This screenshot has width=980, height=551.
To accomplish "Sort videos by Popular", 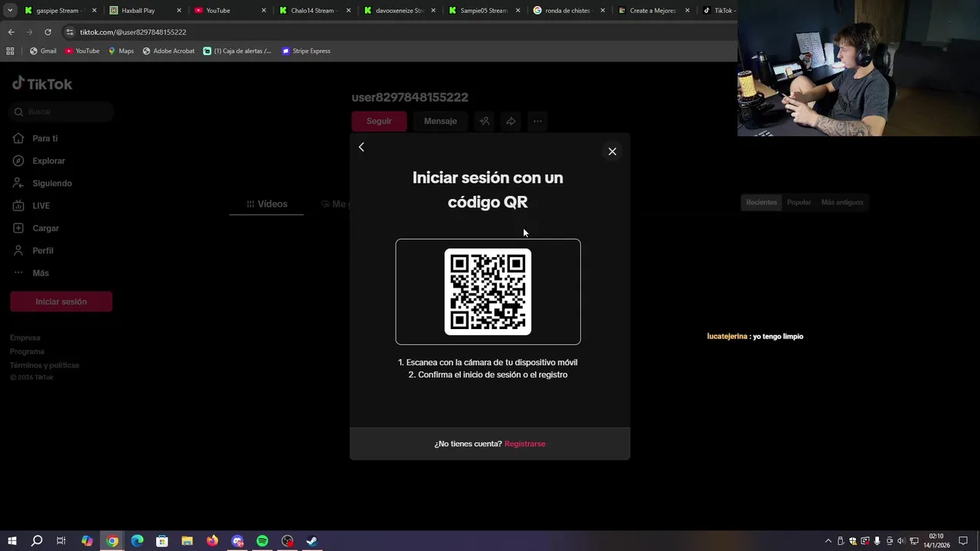I will point(799,202).
